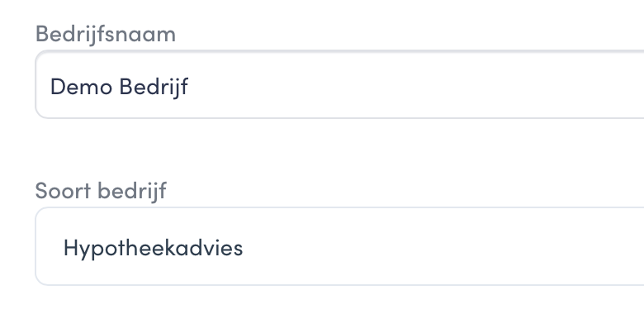Set cursor before Demo in name field
Viewport: 644px width, 314px height.
[50, 87]
